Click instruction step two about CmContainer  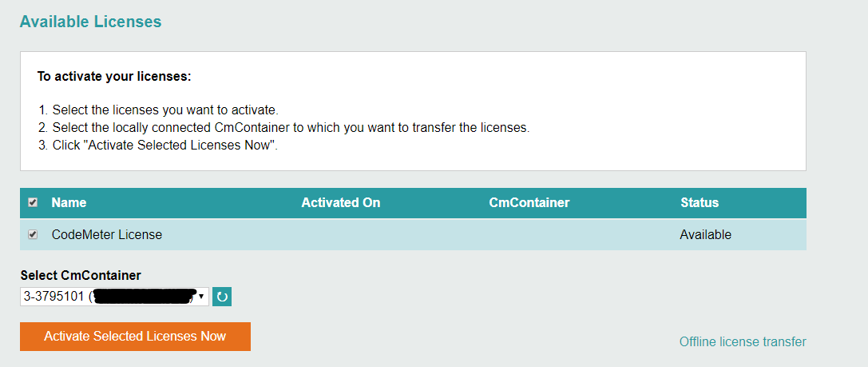point(284,127)
